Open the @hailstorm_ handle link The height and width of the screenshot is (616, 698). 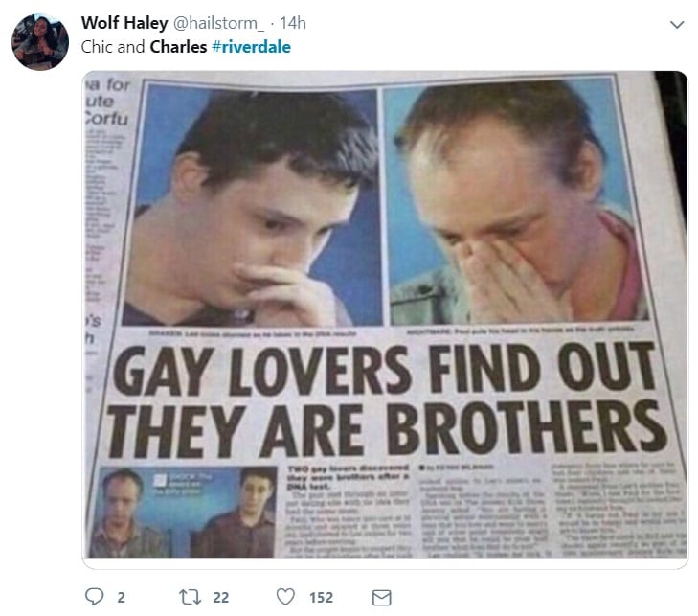coord(218,23)
